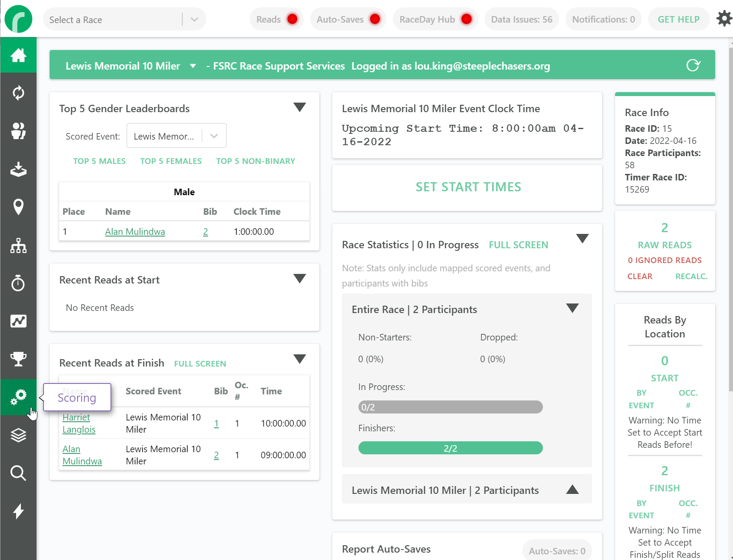
Task: Click bib 1 link in recent finish reads
Action: pyautogui.click(x=216, y=423)
